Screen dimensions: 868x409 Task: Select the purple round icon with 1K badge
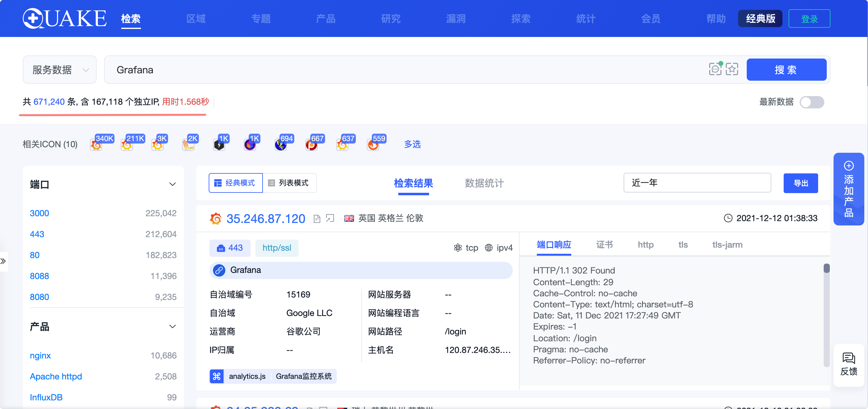pos(250,145)
